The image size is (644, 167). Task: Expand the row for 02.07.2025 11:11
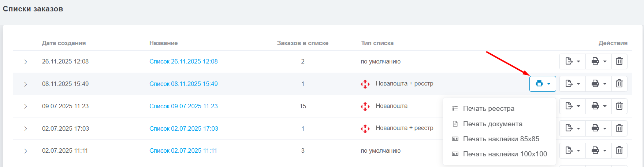26,151
